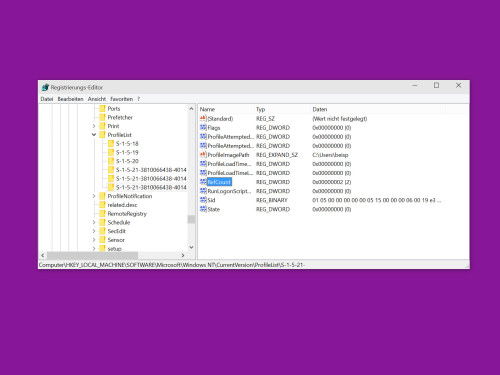Select the Ports key label
Image resolution: width=500 pixels, height=375 pixels.
114,109
